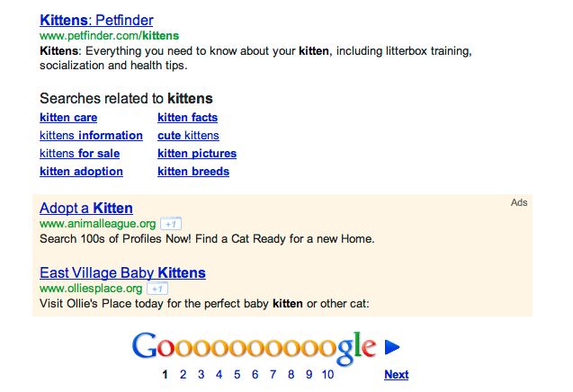Click the Google pagination logo

[x=254, y=347]
